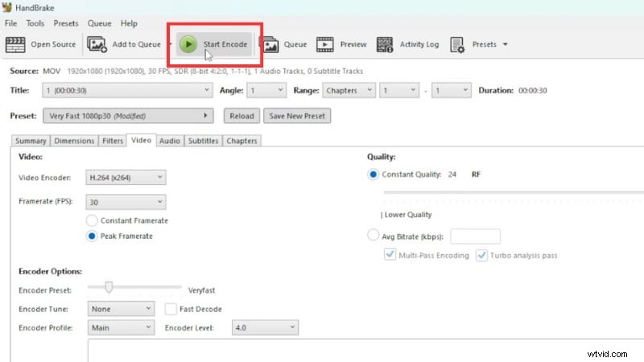Click the Save New Preset button
The image size is (644, 362).
pyautogui.click(x=297, y=116)
